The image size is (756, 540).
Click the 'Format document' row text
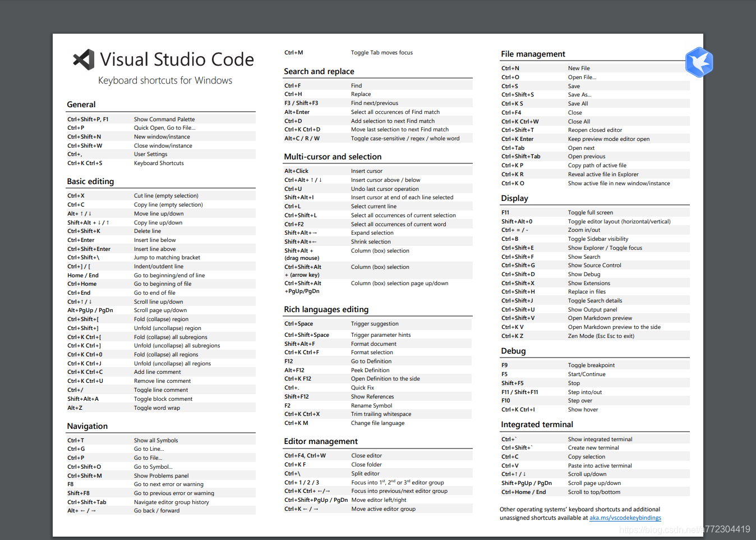pos(374,344)
